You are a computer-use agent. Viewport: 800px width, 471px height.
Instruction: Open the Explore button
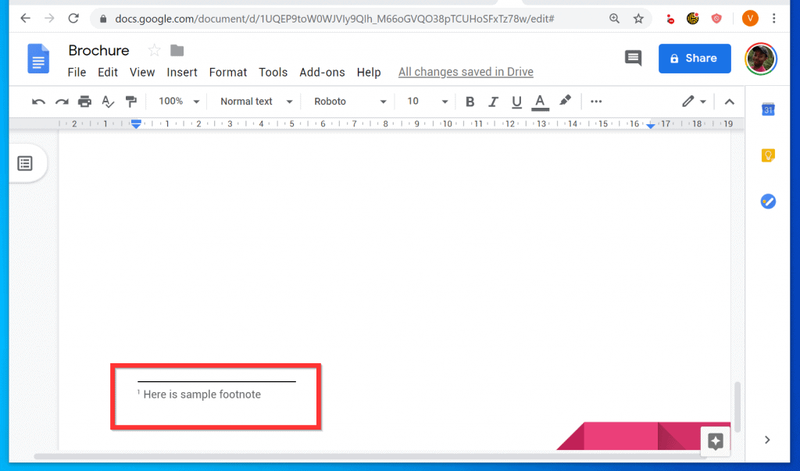coord(715,441)
